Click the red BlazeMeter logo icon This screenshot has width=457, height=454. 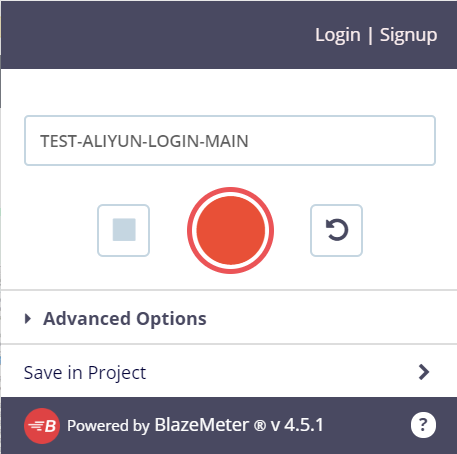coord(42,426)
